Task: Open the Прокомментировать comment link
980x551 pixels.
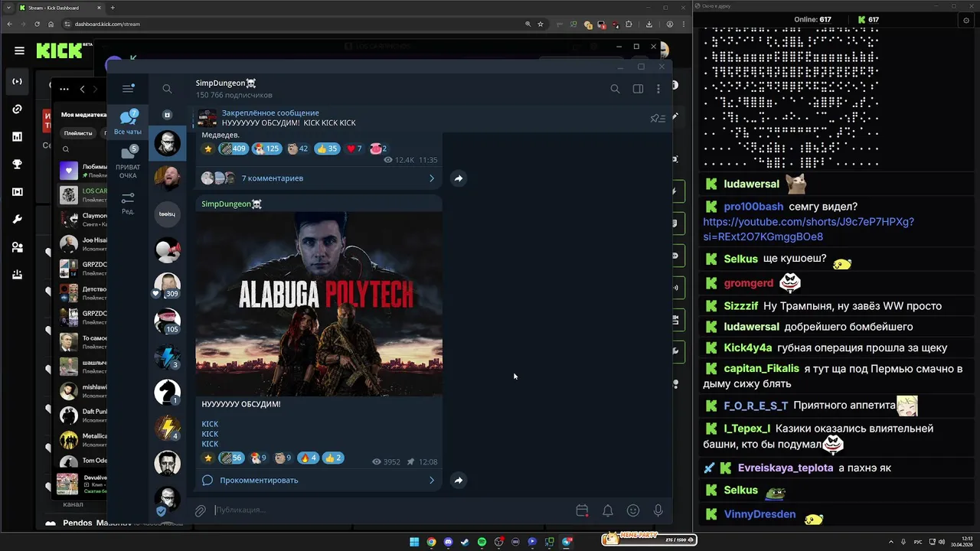Action: coord(319,481)
